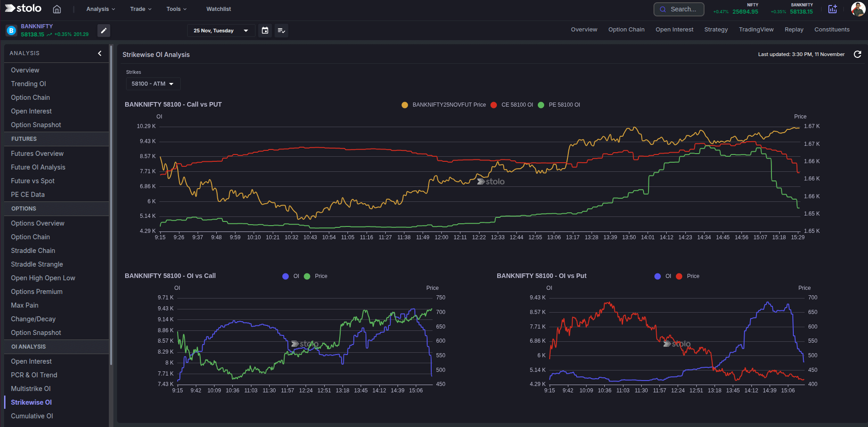Switch to the TradingView tab
This screenshot has width=868, height=427.
click(x=756, y=29)
